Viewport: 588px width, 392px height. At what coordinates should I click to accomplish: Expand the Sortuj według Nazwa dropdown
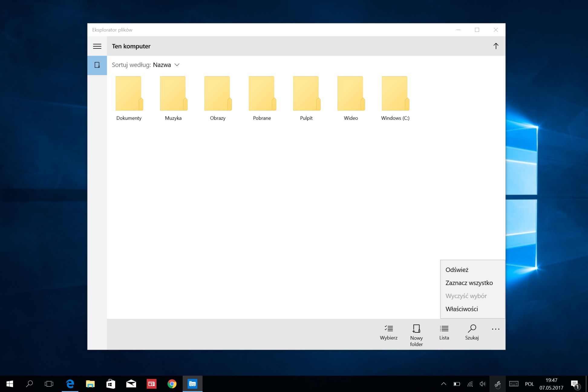coord(177,65)
